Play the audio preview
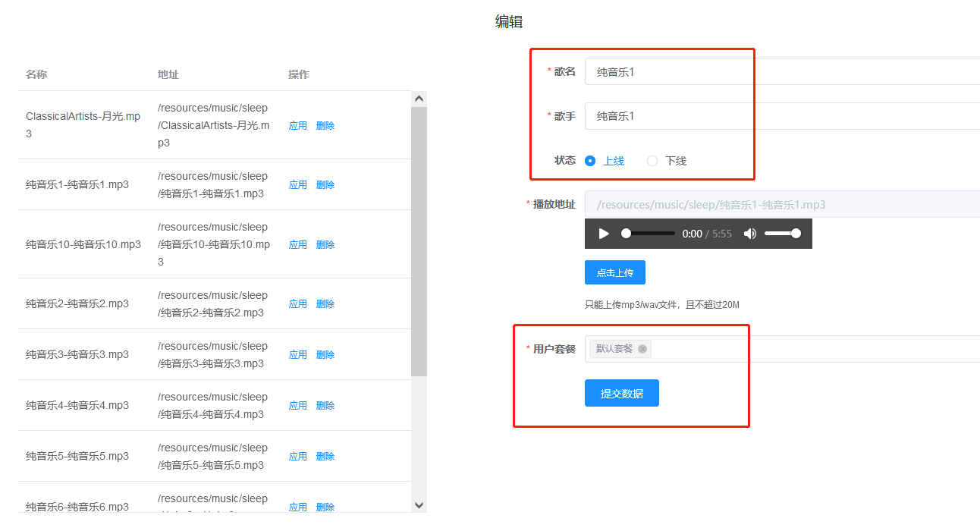Viewport: 980px width, 528px height. (x=604, y=234)
